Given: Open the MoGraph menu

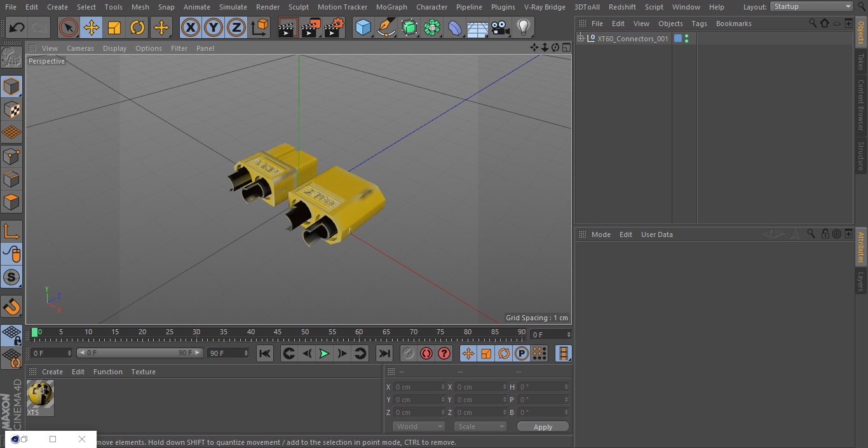Looking at the screenshot, I should 391,7.
